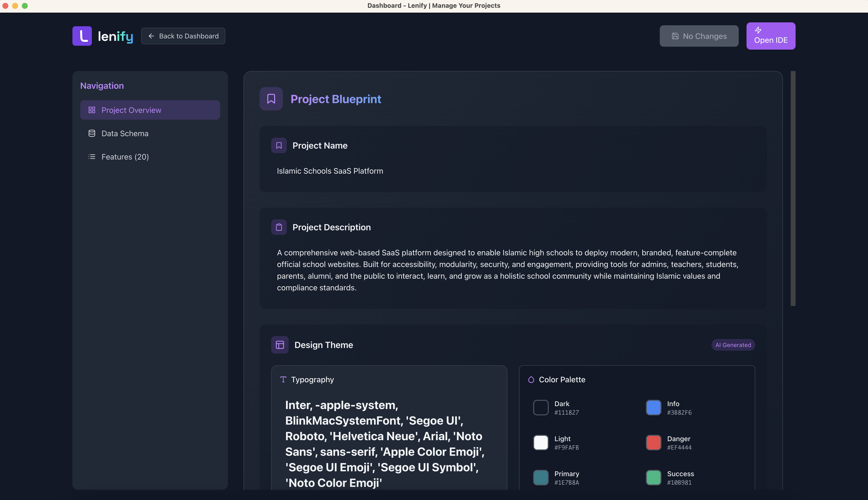Switch to Data Schema in navigation
The height and width of the screenshot is (500, 868).
pos(125,134)
